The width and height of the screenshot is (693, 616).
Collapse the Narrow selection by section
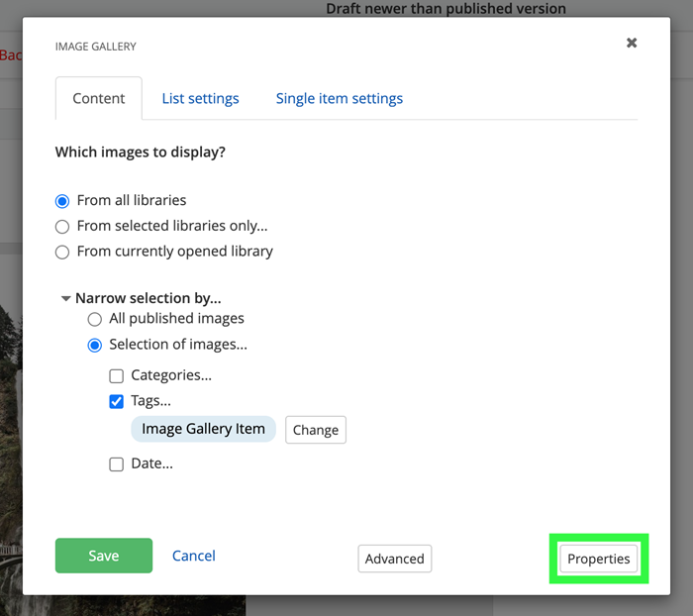[66, 298]
